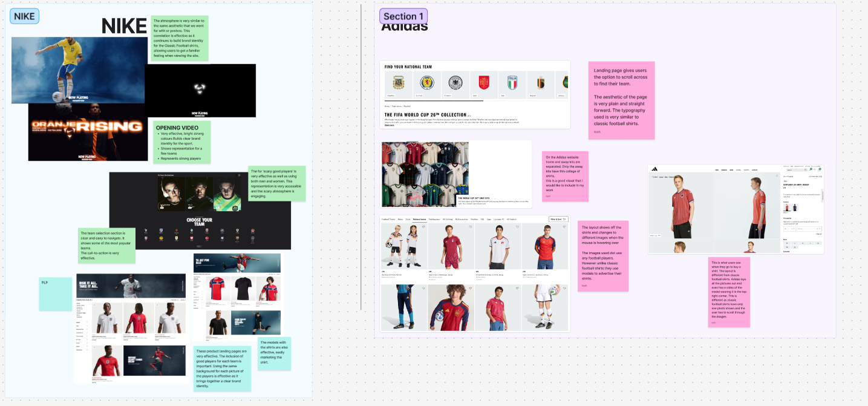868x406 pixels.
Task: Click the Adidas three-stripe logo in screenshot
Action: (655, 169)
